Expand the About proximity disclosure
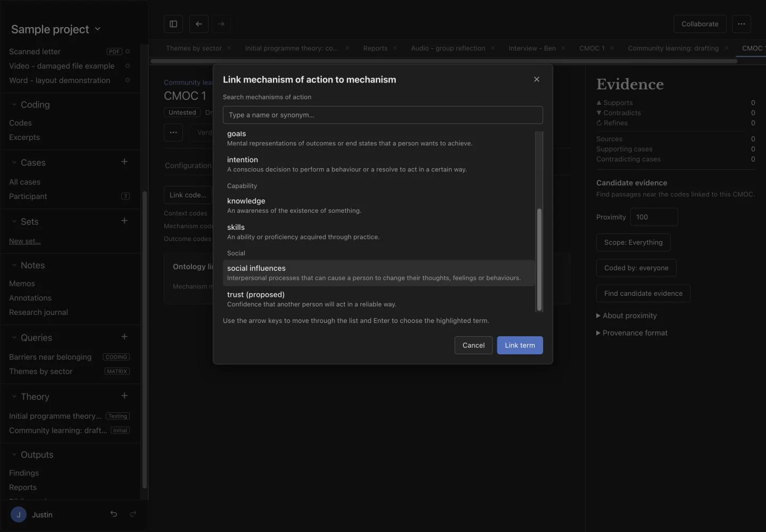This screenshot has height=532, width=766. 627,315
